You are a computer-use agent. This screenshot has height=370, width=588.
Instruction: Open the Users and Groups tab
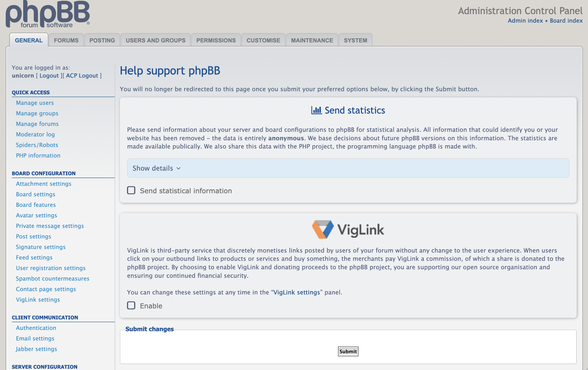pyautogui.click(x=155, y=40)
